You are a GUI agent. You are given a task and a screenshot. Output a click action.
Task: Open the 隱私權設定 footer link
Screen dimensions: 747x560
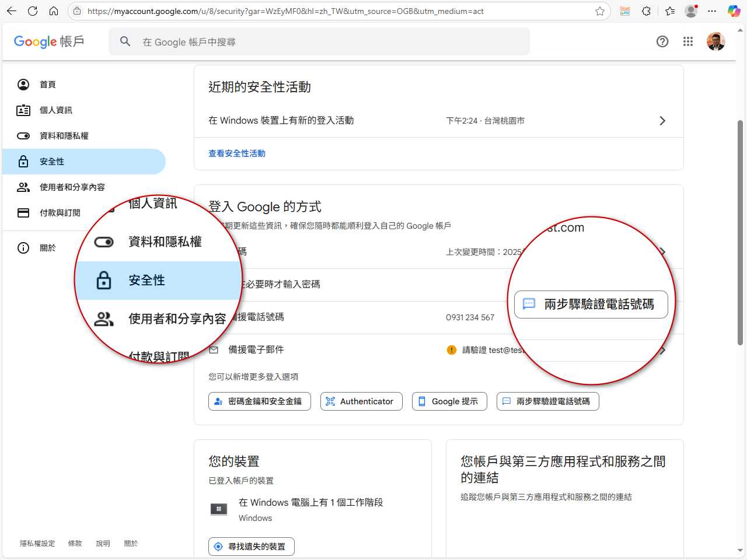(x=37, y=543)
